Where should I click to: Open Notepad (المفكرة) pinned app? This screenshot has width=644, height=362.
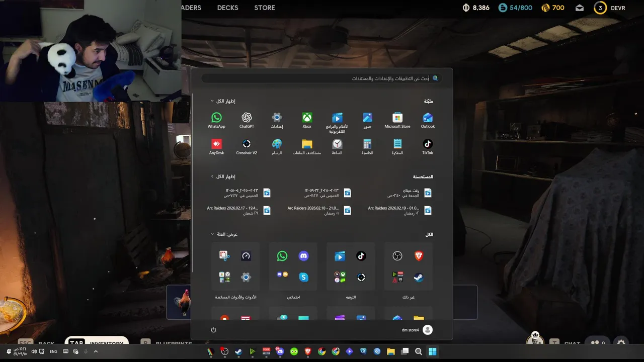(397, 146)
